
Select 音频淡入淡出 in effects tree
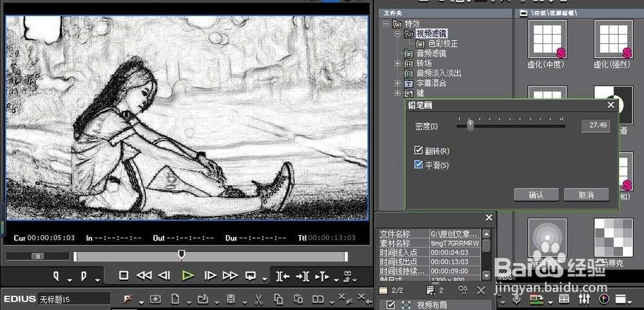click(x=439, y=73)
